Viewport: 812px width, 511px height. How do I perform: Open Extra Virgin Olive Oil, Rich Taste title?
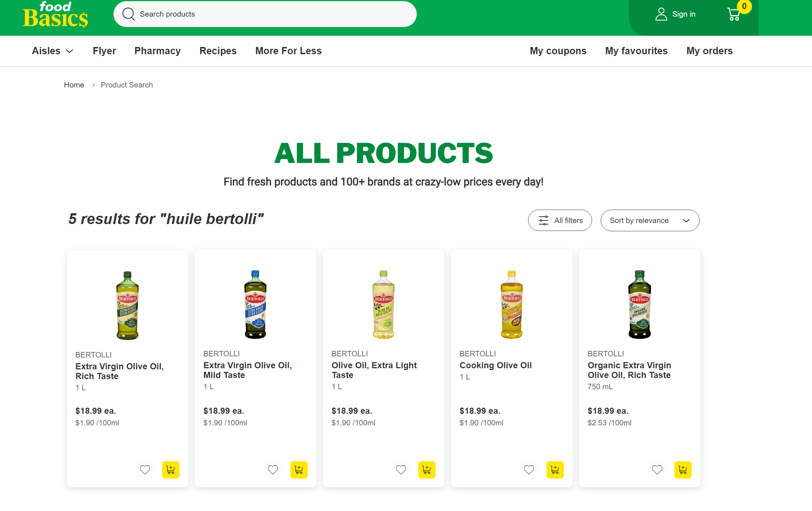tap(120, 371)
